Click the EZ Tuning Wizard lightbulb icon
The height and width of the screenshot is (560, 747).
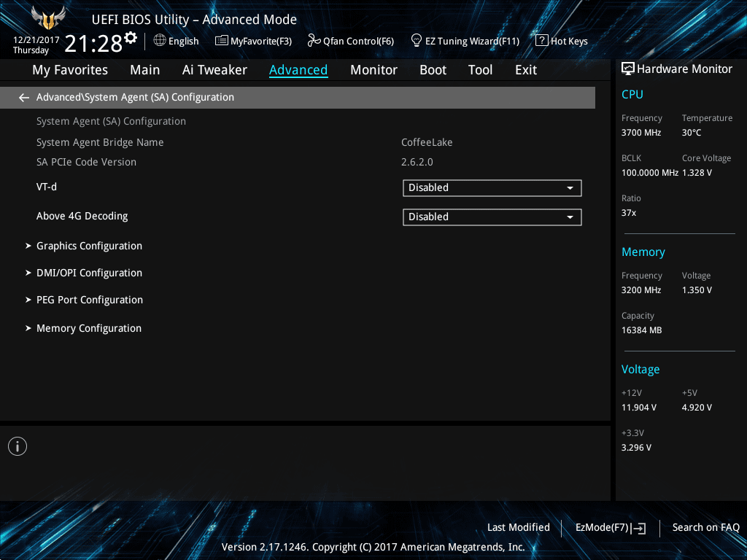click(x=417, y=41)
